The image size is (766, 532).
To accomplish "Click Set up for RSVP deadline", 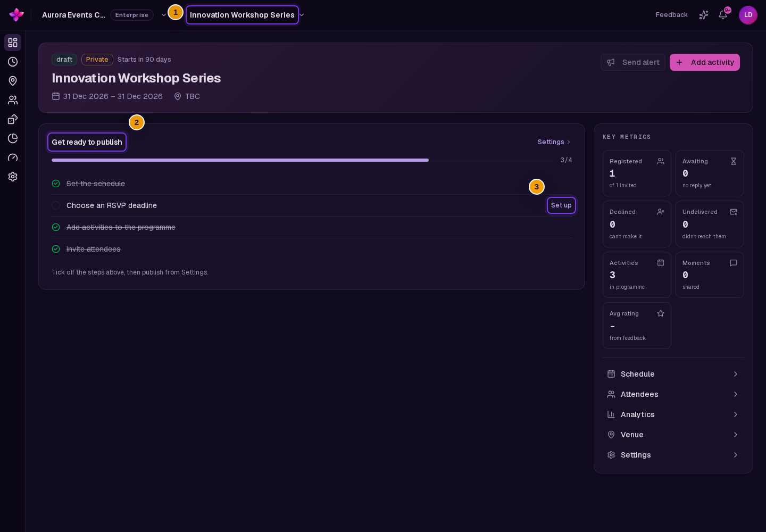I will (561, 205).
